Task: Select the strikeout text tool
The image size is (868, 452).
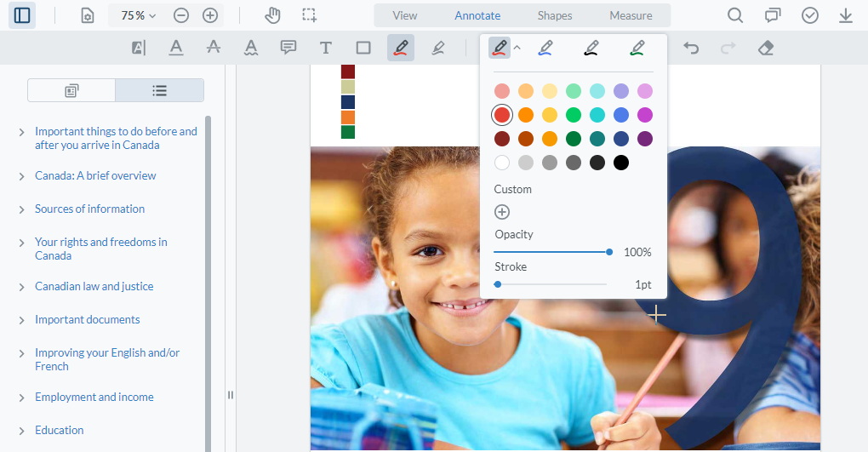Action: tap(214, 49)
